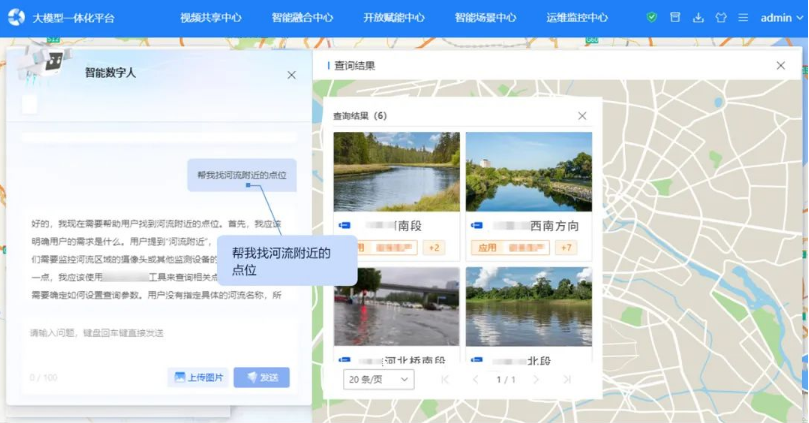Viewport: 809px width, 423px height.
Task: Open the archive box icon in header
Action: [675, 17]
